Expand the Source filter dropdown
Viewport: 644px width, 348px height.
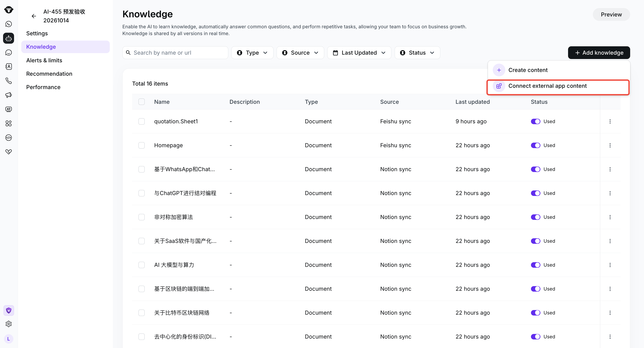(300, 53)
